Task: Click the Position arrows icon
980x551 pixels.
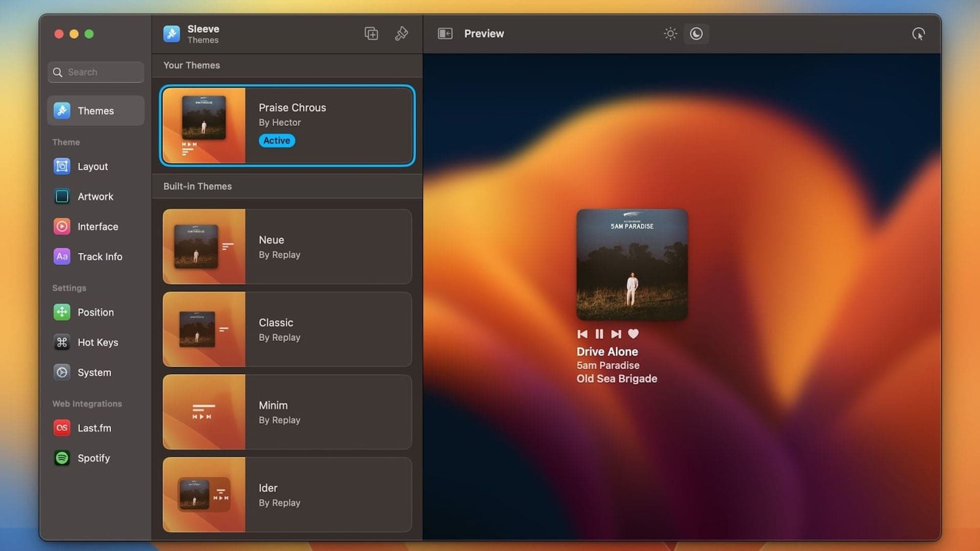Action: [x=62, y=312]
